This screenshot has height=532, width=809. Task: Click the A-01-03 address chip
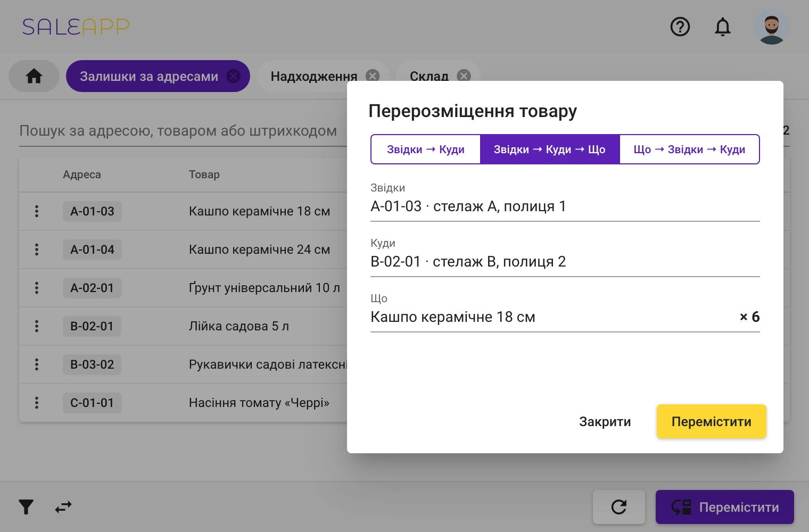(x=92, y=211)
